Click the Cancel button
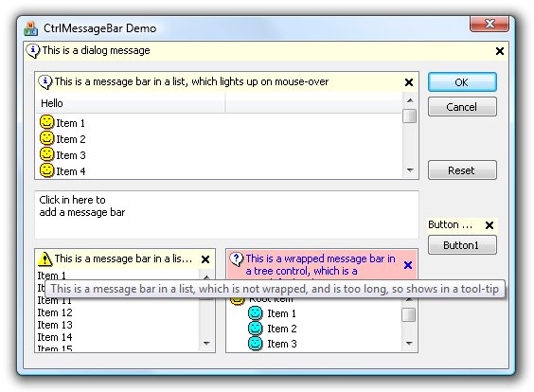This screenshot has width=534, height=392. [462, 107]
